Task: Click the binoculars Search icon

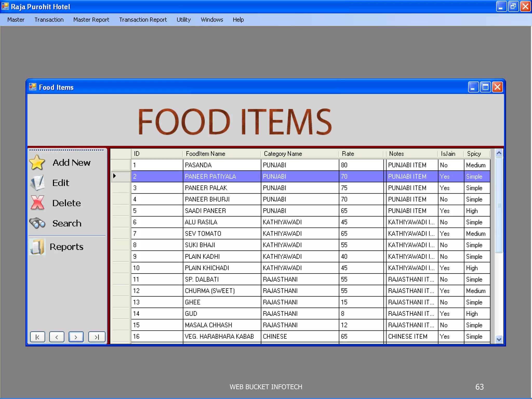Action: click(37, 223)
